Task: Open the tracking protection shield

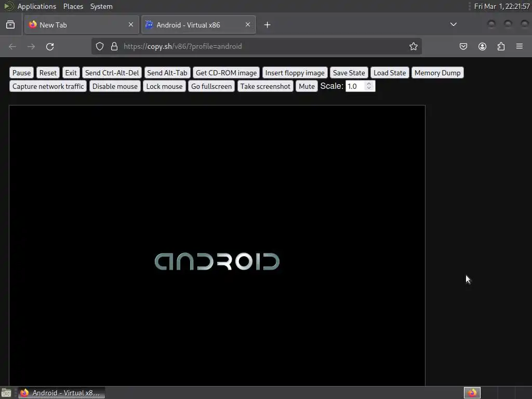Action: tap(100, 46)
